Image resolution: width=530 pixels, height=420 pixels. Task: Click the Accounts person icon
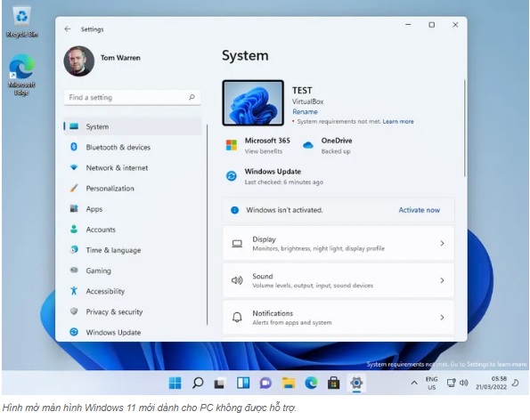point(74,230)
